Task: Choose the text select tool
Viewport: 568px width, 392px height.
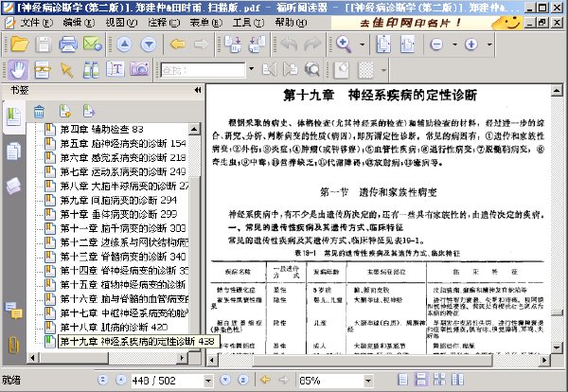Action: 115,69
